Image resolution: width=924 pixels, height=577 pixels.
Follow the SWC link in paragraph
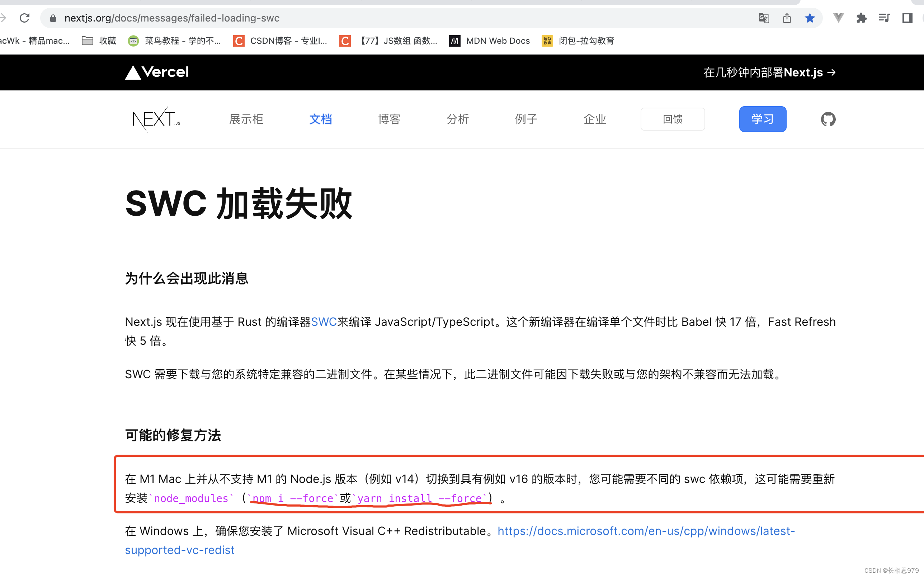(x=324, y=322)
